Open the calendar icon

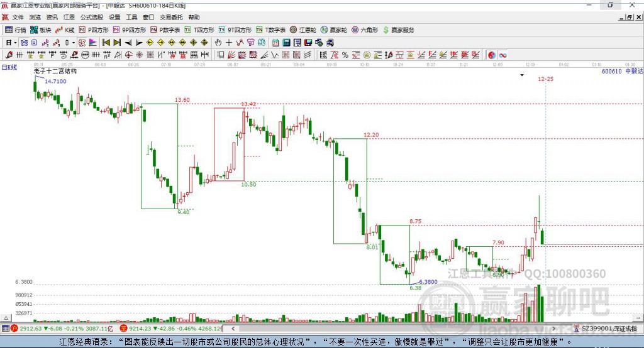[x=275, y=43]
